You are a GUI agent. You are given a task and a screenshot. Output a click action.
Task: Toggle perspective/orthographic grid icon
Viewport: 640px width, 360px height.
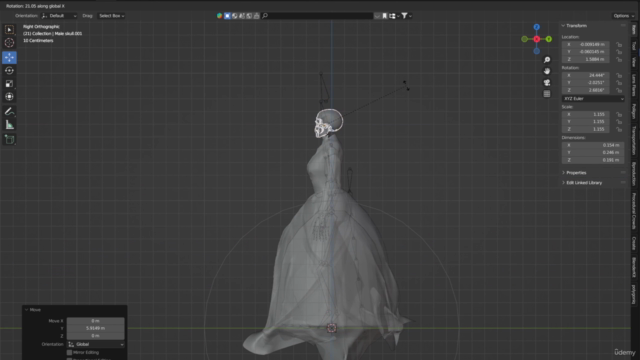547,94
